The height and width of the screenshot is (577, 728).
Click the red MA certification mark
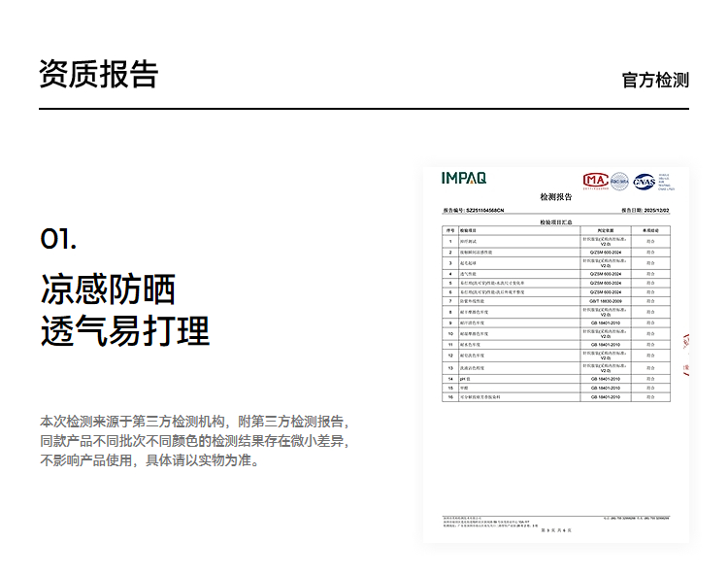[x=594, y=181]
